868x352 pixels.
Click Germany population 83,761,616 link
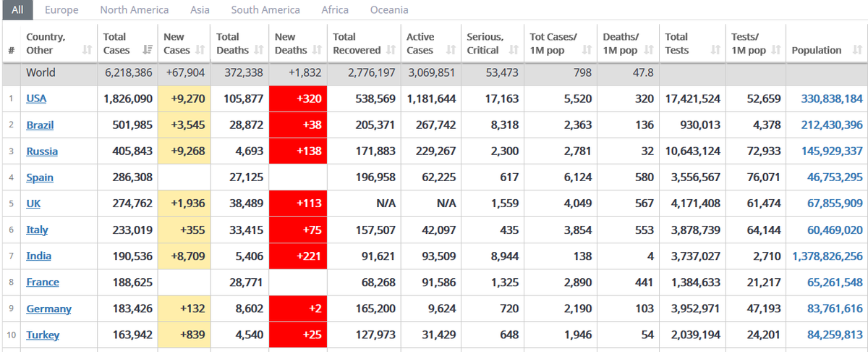tap(835, 309)
